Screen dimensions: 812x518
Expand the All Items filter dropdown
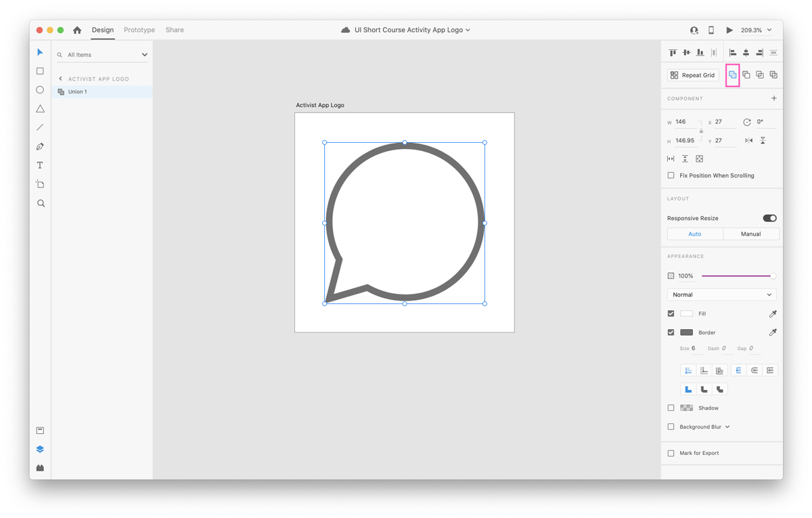tap(144, 55)
